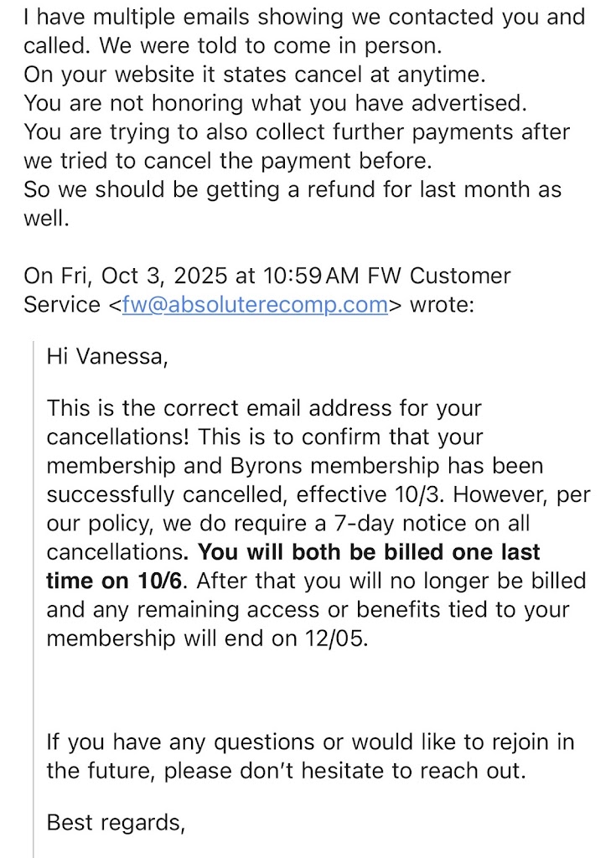Open the fw@absoluterecomp.com email link

pyautogui.click(x=255, y=305)
